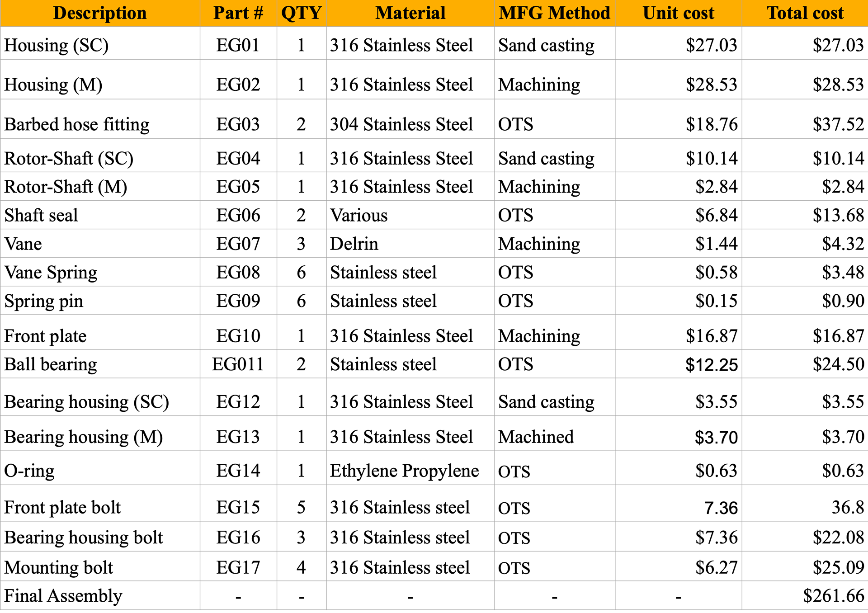
Task: Select the Material column header
Action: (x=410, y=13)
